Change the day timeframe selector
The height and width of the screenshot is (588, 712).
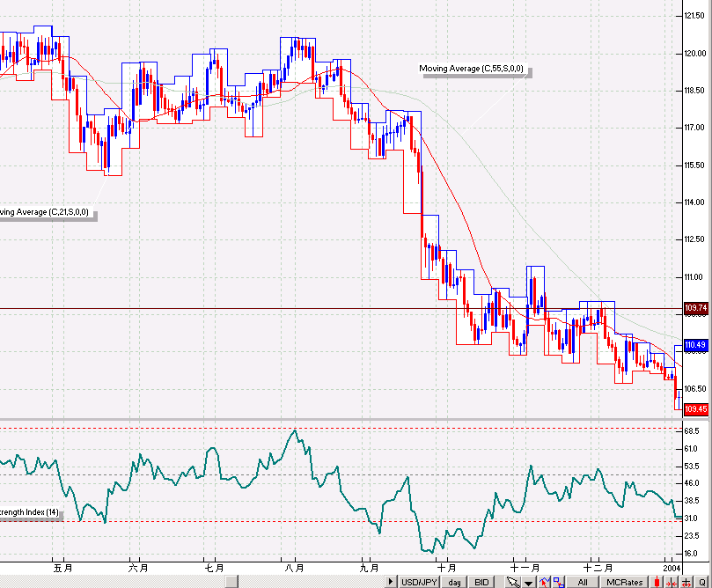[454, 582]
